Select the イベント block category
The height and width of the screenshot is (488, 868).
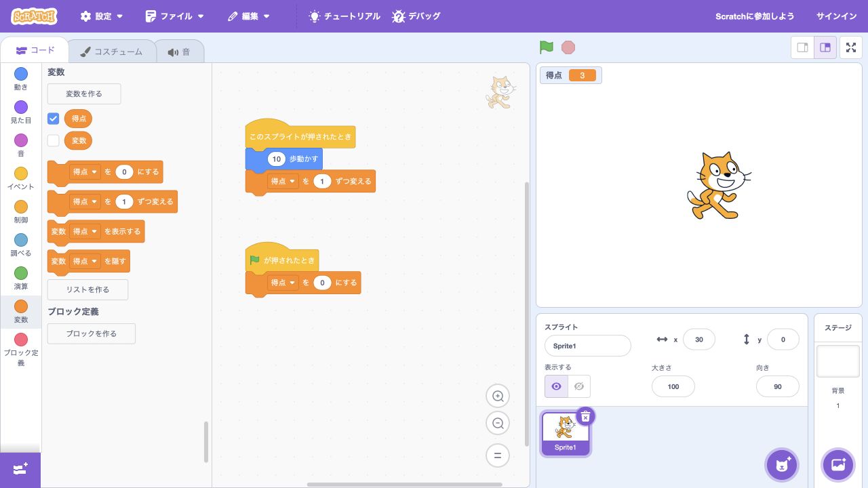[21, 178]
